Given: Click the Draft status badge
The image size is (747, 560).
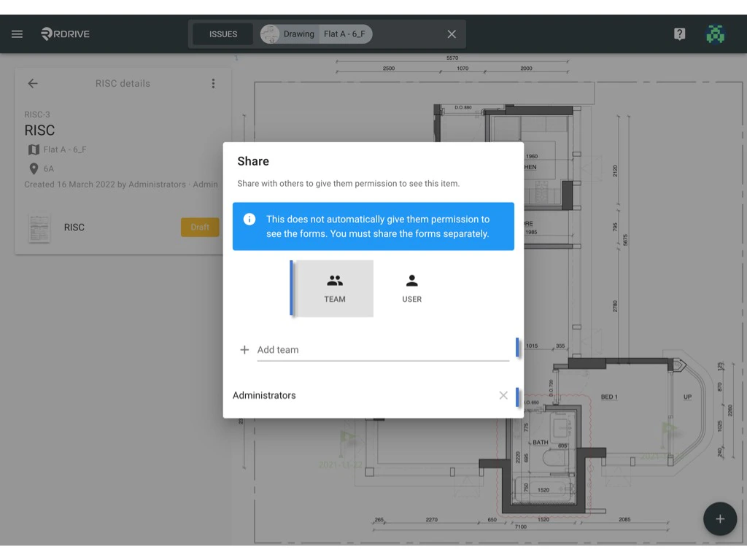Looking at the screenshot, I should [199, 227].
